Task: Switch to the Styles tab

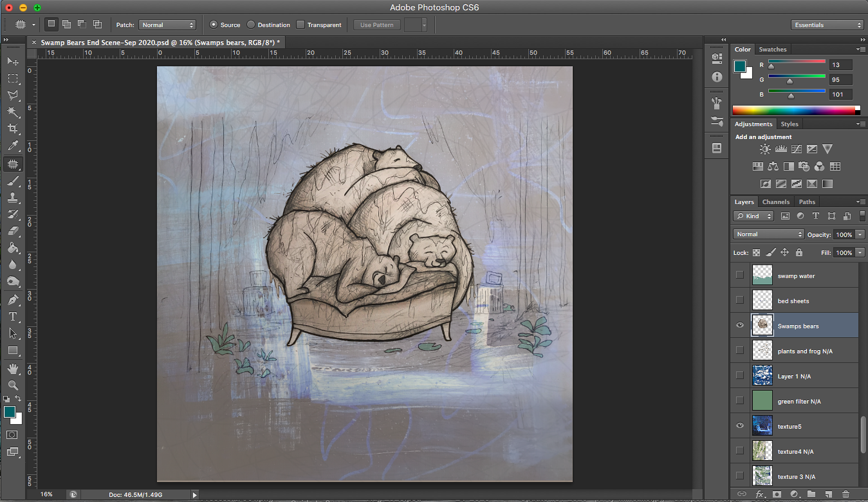Action: [x=789, y=124]
